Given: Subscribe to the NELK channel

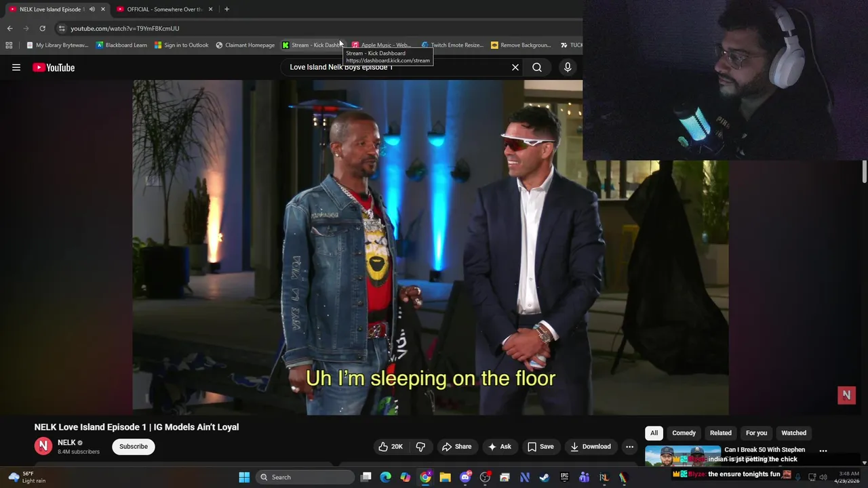Looking at the screenshot, I should (x=134, y=447).
